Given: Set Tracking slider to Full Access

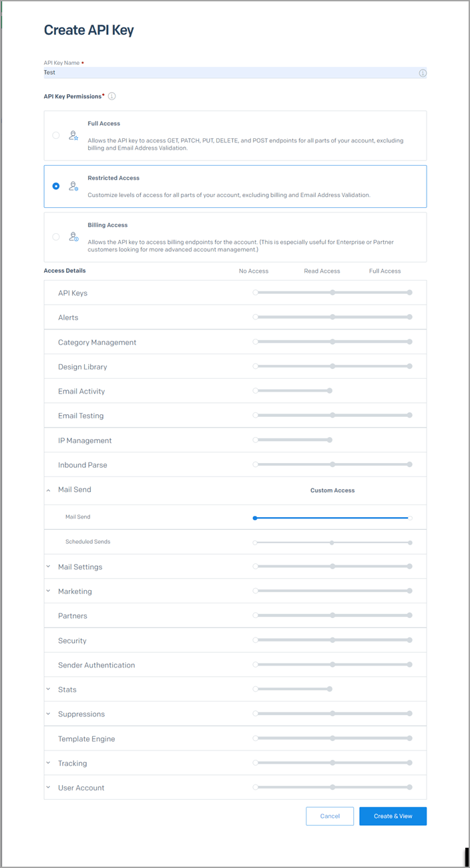Looking at the screenshot, I should [x=410, y=762].
